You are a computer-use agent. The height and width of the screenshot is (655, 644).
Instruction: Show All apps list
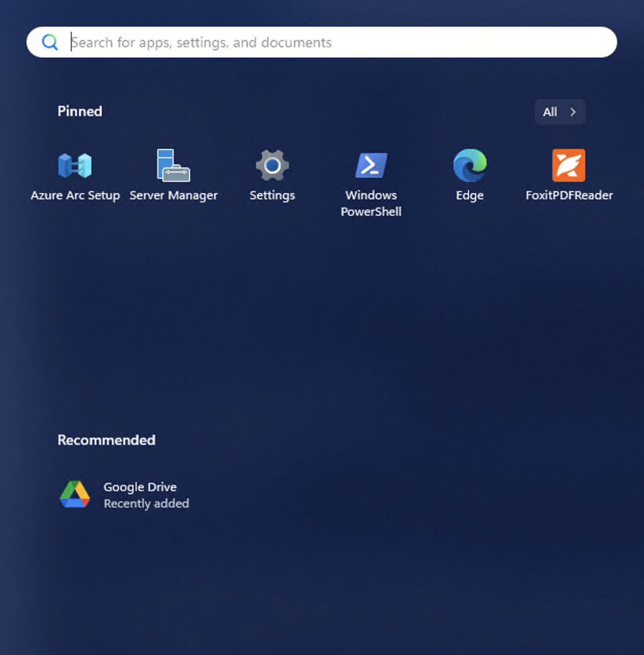coord(560,112)
